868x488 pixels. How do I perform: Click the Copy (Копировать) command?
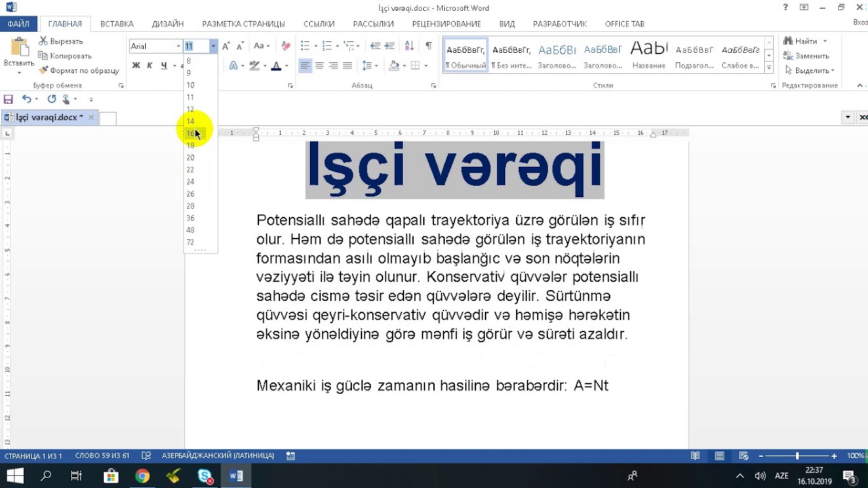click(65, 56)
